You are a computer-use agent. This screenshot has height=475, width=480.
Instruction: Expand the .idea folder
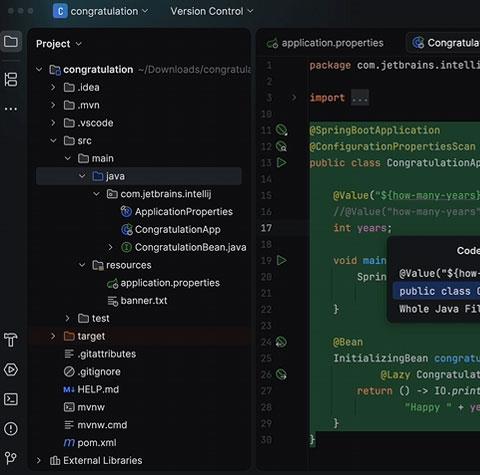[53, 87]
